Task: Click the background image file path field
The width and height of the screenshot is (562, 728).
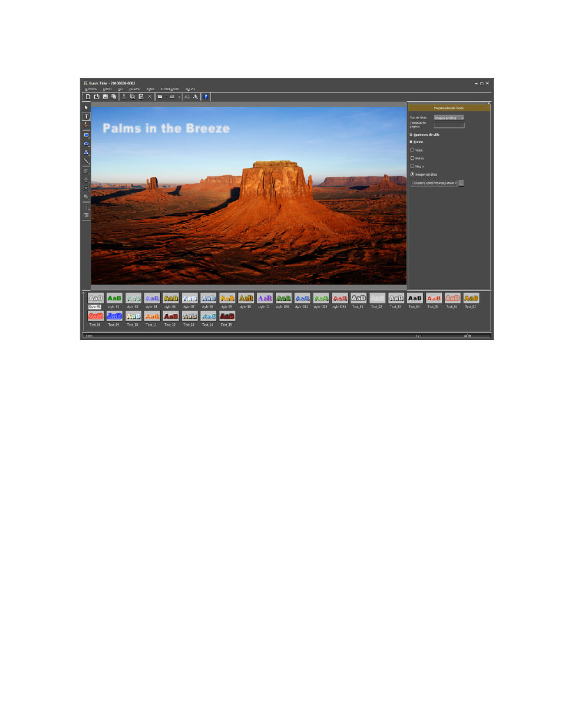Action: tap(434, 183)
